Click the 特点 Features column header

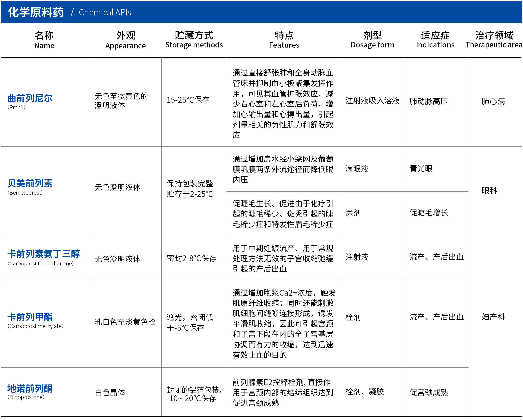coord(284,40)
